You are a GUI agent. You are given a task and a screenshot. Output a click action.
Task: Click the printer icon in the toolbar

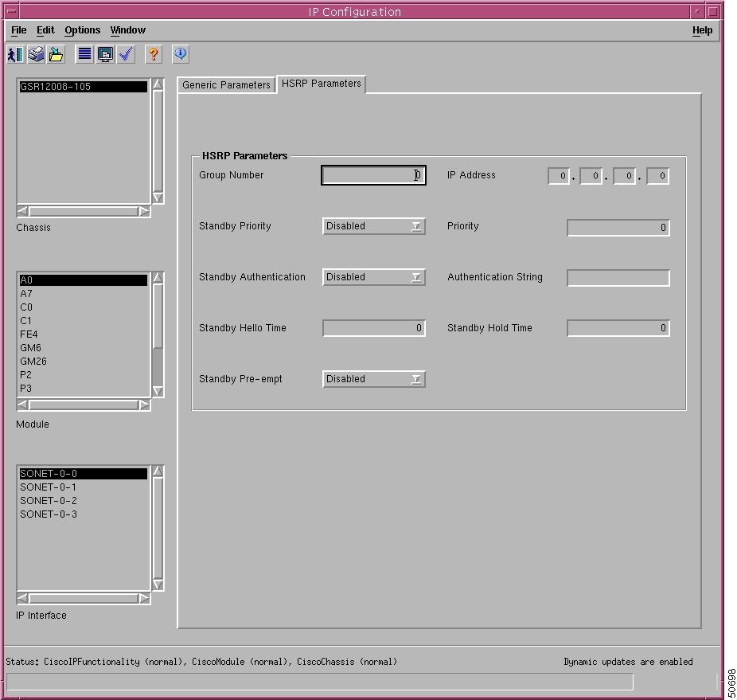36,54
